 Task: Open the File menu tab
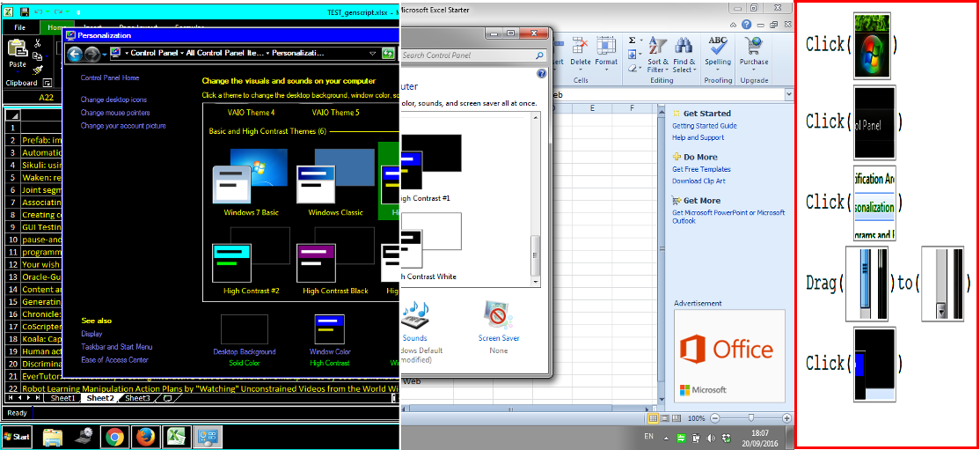(x=19, y=27)
